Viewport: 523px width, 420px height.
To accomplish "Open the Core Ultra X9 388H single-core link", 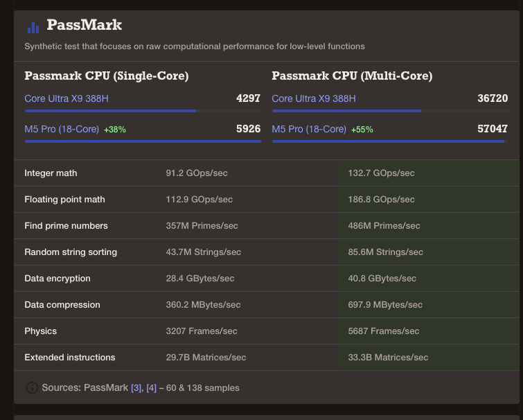I will 67,98.
